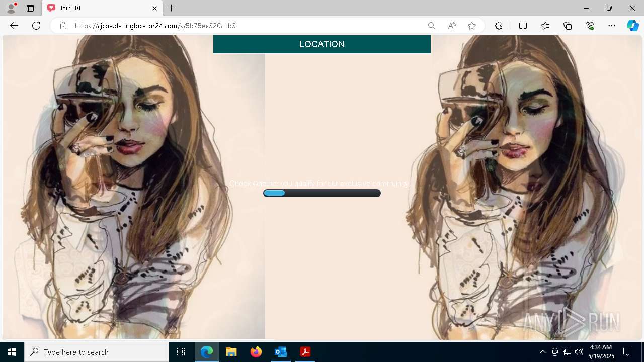Viewport: 644px width, 362px height.
Task: Launch Firefox from taskbar
Action: [x=256, y=352]
